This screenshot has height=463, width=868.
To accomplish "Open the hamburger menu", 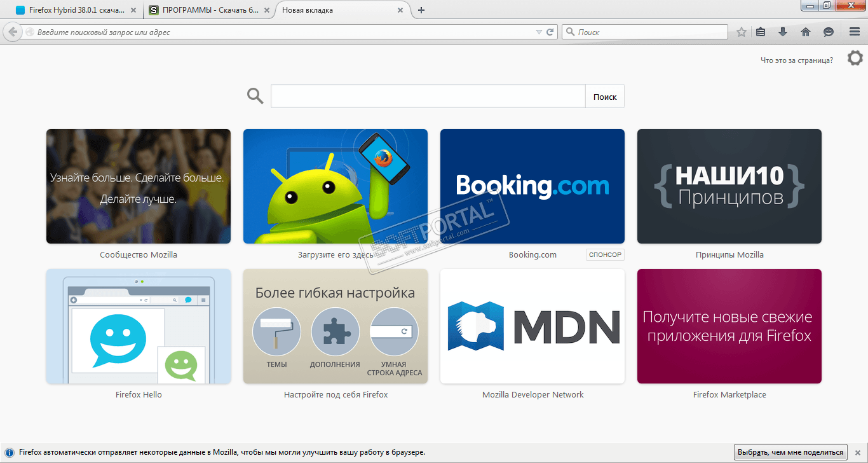I will (855, 32).
